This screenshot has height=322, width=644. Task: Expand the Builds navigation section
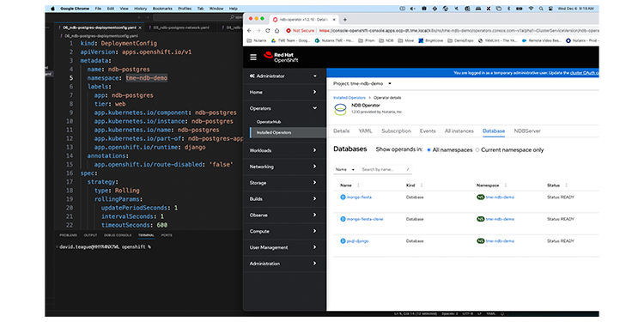click(x=283, y=199)
